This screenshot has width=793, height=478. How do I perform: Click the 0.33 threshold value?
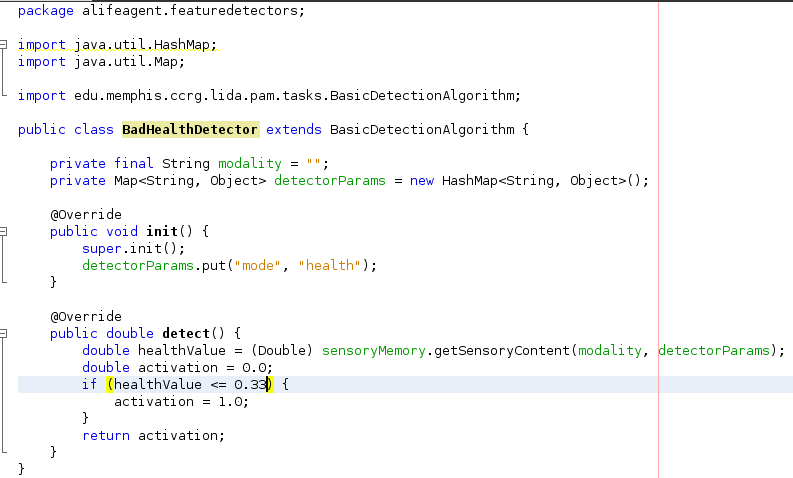coord(250,384)
